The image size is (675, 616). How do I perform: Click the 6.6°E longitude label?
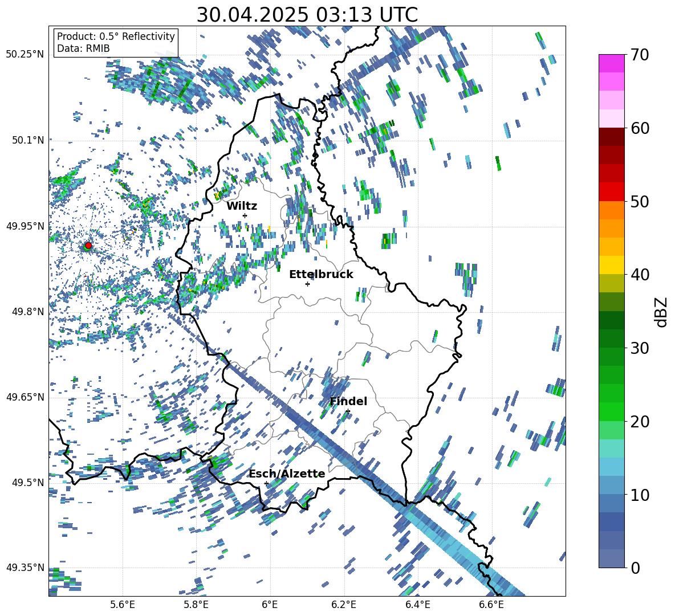[491, 605]
